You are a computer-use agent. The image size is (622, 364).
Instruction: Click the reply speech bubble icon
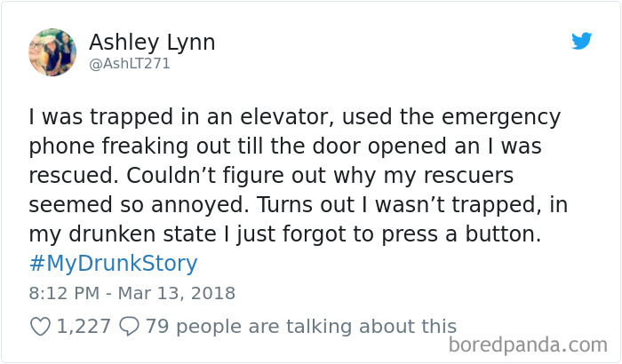[132, 327]
